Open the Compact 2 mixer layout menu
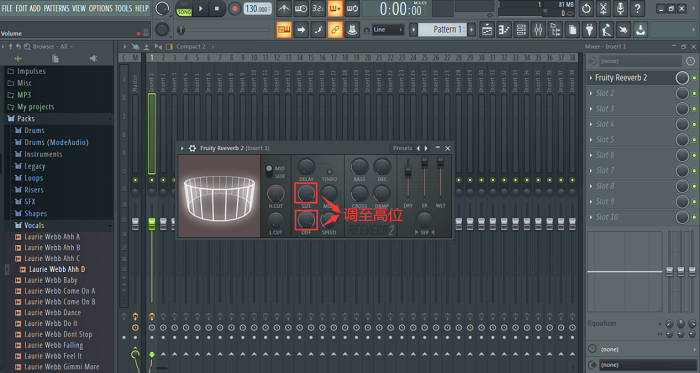 191,46
